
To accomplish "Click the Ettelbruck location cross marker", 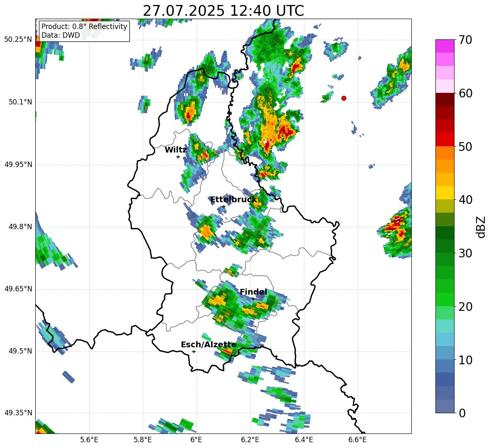I will (x=223, y=206).
